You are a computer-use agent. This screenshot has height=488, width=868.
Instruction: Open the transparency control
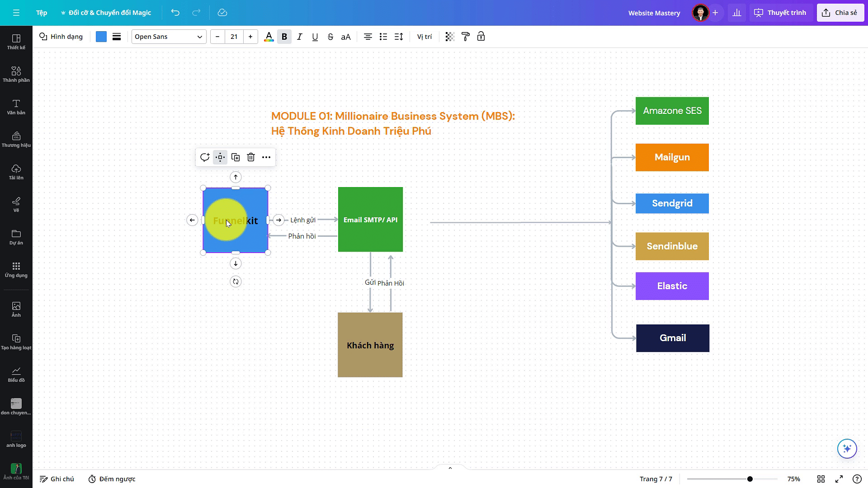(450, 37)
